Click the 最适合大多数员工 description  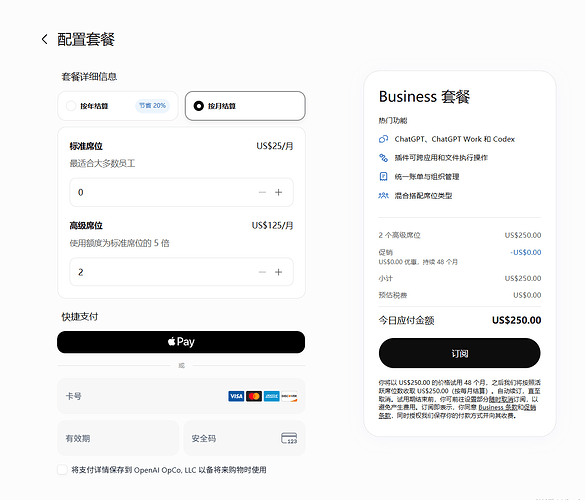point(102,163)
